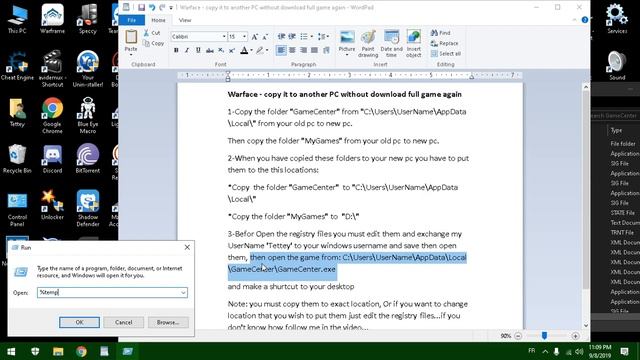This screenshot has height=360, width=640.
Task: Open the Paragraph settings icon
Action: click(x=326, y=50)
